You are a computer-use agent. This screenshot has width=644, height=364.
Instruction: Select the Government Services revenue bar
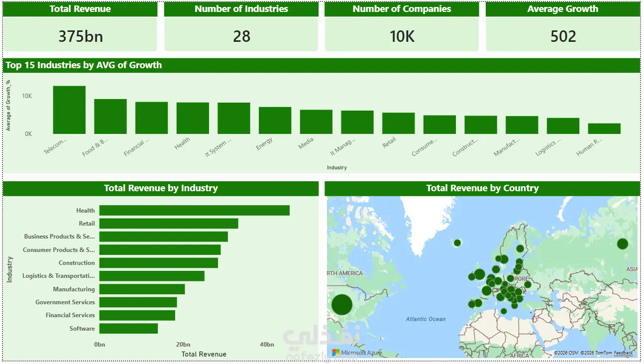click(x=138, y=302)
